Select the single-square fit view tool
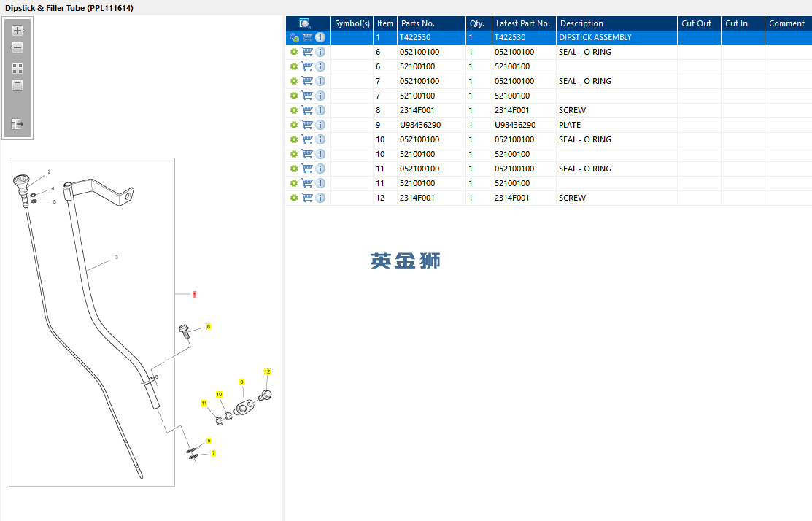The width and height of the screenshot is (812, 521). click(x=18, y=85)
